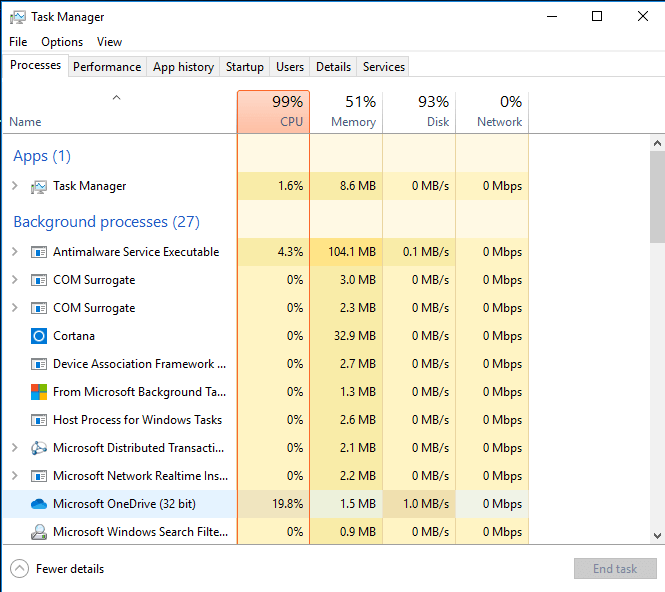The image size is (665, 592).
Task: Click the 1.6% CPU value
Action: tap(291, 186)
